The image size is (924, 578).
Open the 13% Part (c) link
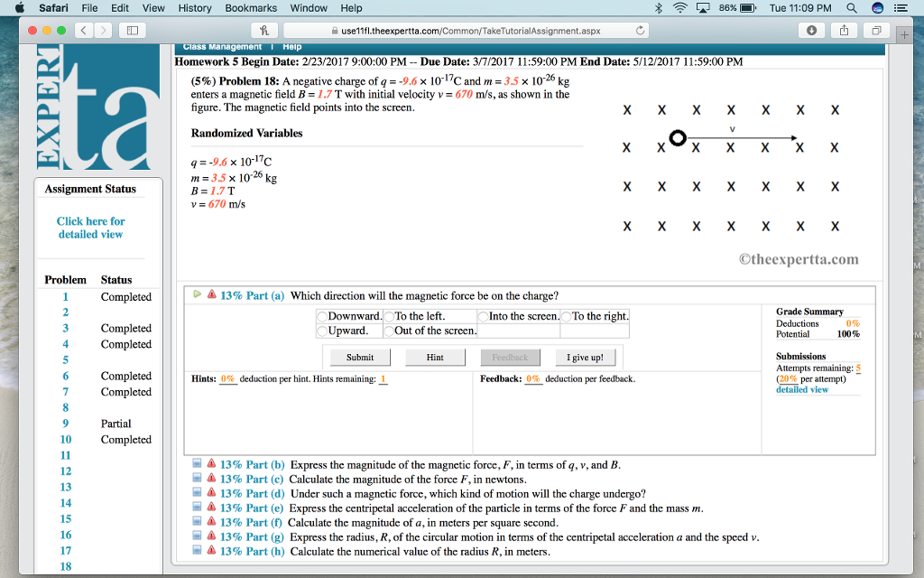tap(252, 480)
